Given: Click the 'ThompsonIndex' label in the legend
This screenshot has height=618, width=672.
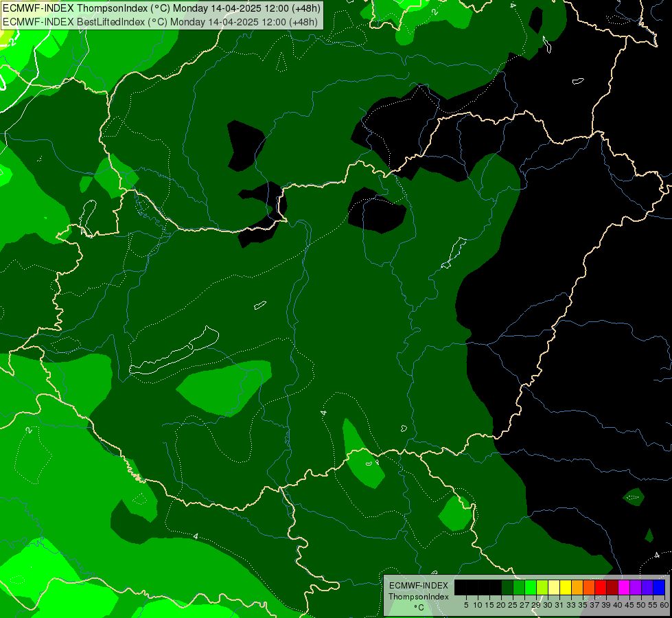Looking at the screenshot, I should tap(418, 597).
